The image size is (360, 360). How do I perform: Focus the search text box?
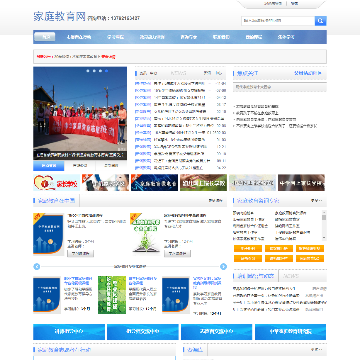pyautogui.click(x=278, y=21)
